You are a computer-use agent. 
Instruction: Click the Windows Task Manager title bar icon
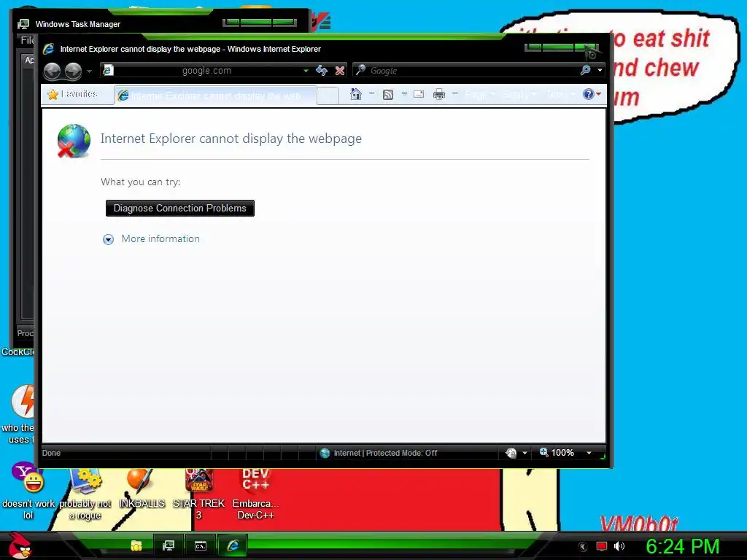click(23, 24)
